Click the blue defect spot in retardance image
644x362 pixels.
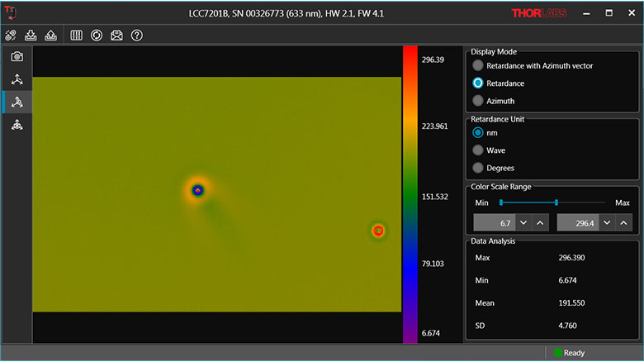(198, 190)
